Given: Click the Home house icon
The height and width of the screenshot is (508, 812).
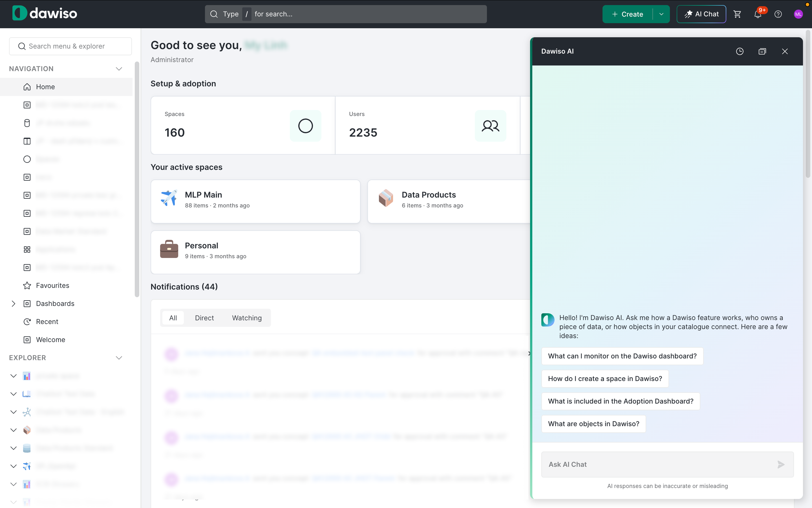Looking at the screenshot, I should pyautogui.click(x=27, y=87).
